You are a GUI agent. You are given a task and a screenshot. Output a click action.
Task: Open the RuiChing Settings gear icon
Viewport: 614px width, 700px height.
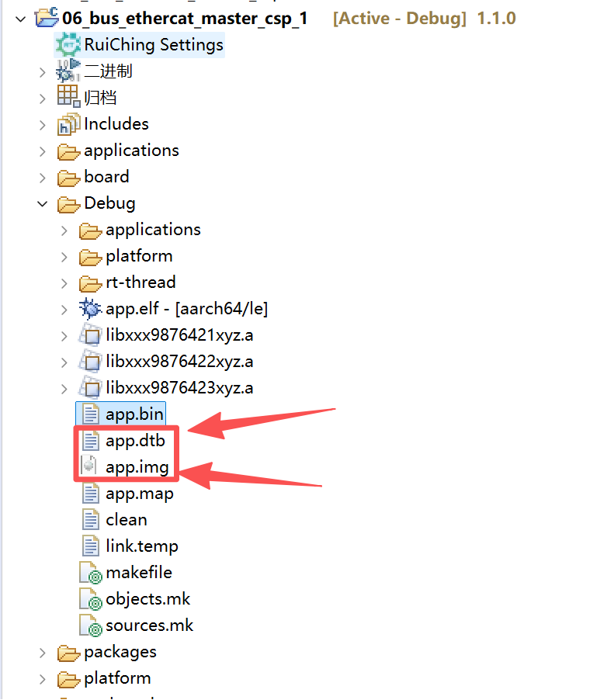point(68,45)
